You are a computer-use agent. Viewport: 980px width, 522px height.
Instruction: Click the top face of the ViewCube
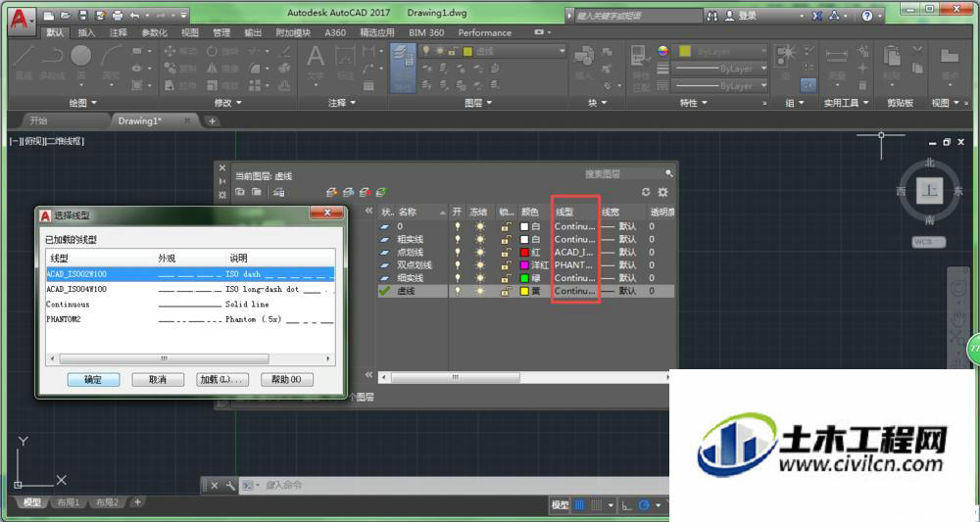coord(929,190)
